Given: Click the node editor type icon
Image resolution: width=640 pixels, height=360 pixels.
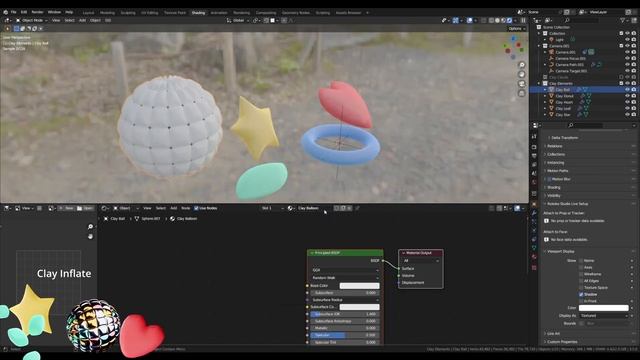Looking at the screenshot, I should click(x=104, y=208).
